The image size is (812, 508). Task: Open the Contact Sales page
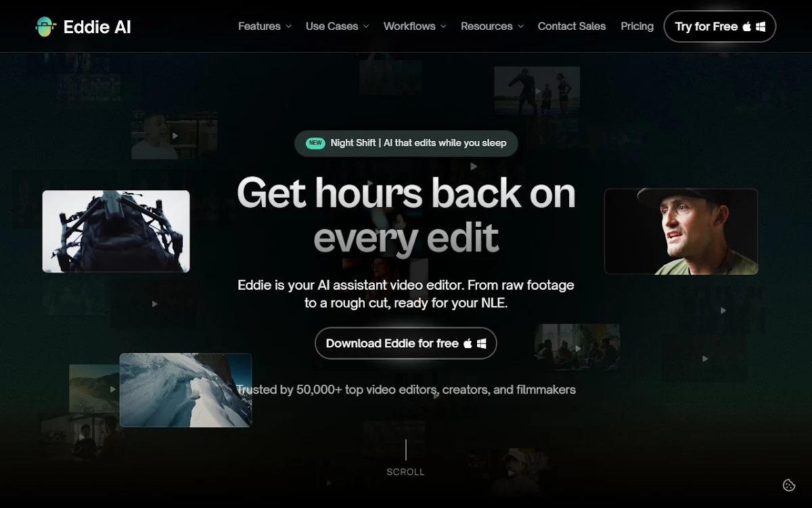[x=572, y=26]
